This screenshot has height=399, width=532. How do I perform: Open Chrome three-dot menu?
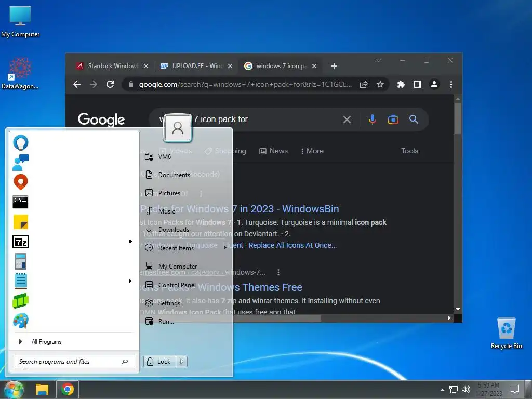[451, 84]
